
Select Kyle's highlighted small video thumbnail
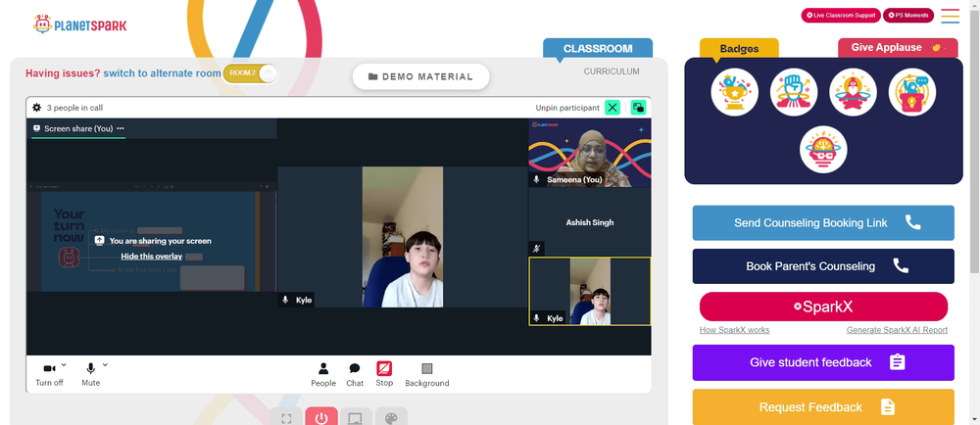pyautogui.click(x=589, y=292)
